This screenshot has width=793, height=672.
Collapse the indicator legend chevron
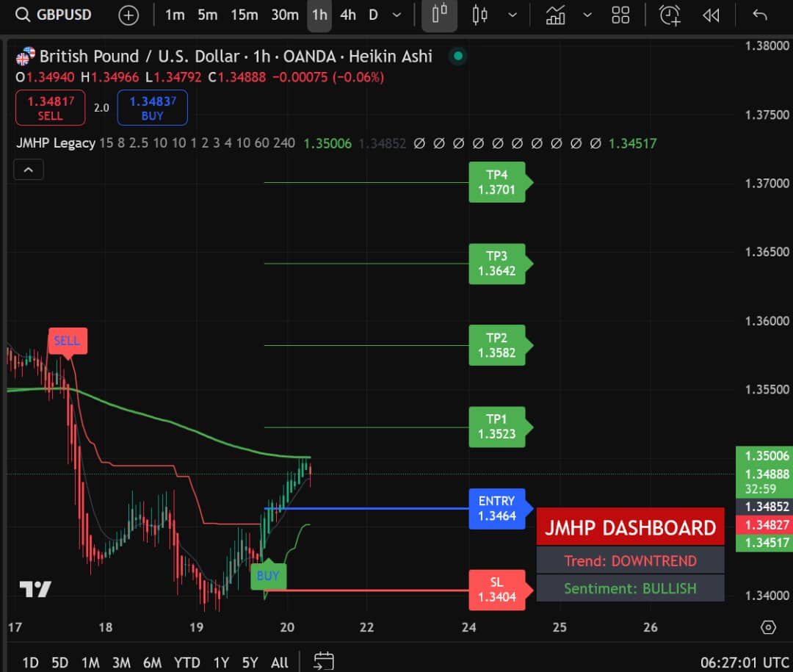click(29, 170)
